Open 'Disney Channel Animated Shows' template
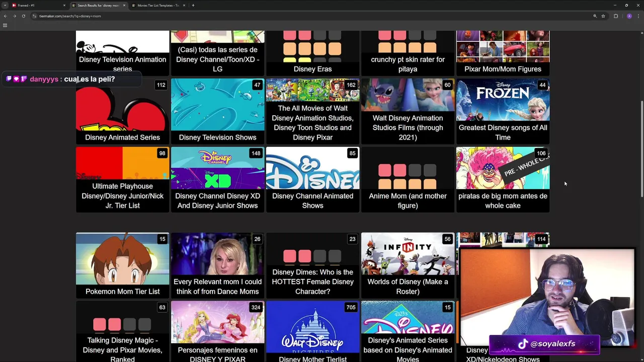 click(312, 179)
